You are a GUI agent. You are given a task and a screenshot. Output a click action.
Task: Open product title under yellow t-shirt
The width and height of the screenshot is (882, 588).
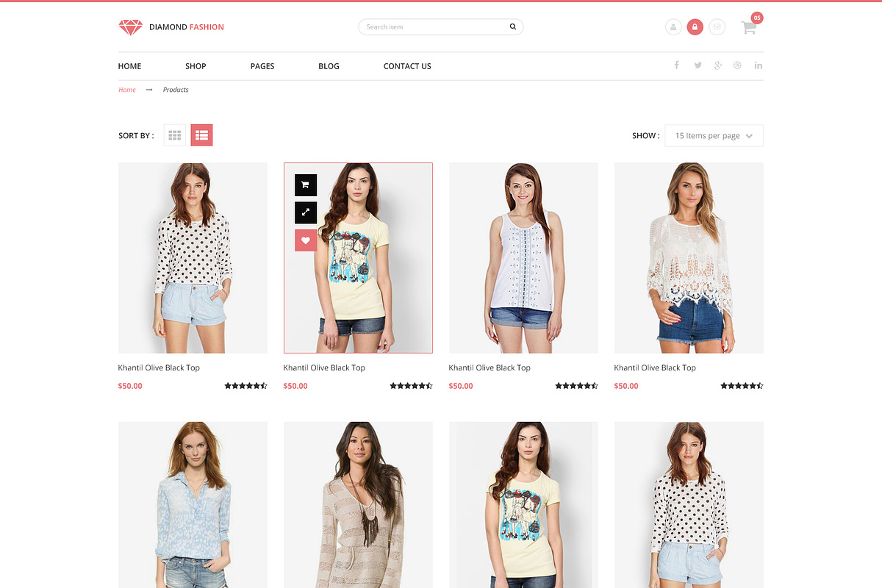tap(324, 367)
